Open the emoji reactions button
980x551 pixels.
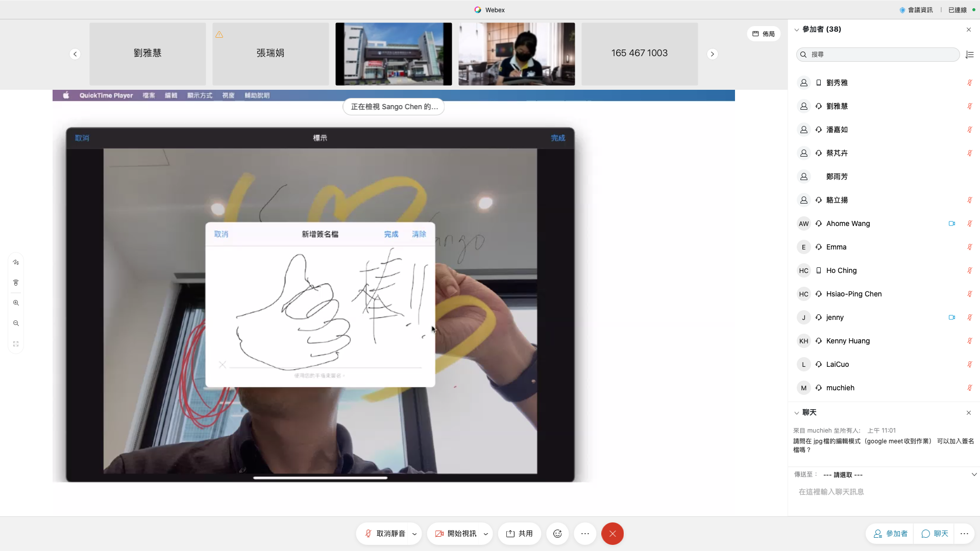[557, 534]
